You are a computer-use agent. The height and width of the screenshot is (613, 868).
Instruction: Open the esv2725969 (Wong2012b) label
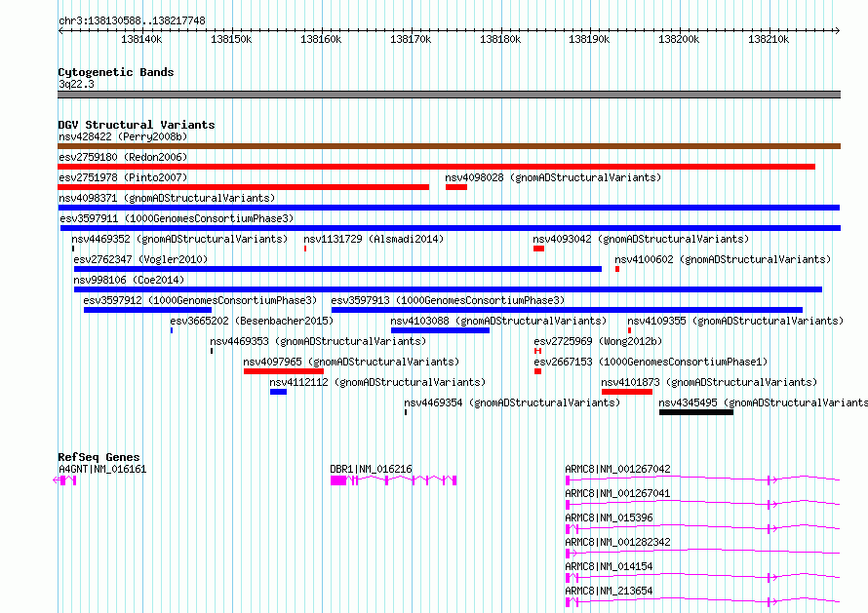tap(598, 341)
